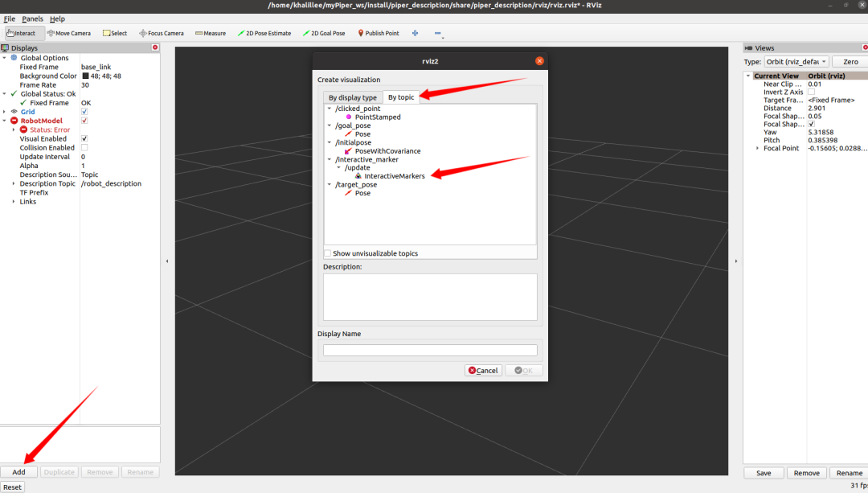Click the Publish Point tool
868x493 pixels.
tap(378, 33)
